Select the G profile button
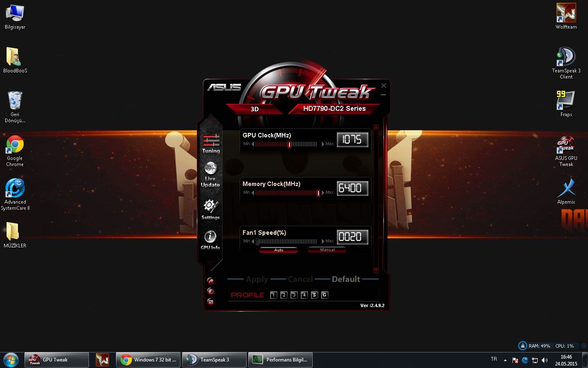Viewport: 588px width, 368px height. coord(325,295)
